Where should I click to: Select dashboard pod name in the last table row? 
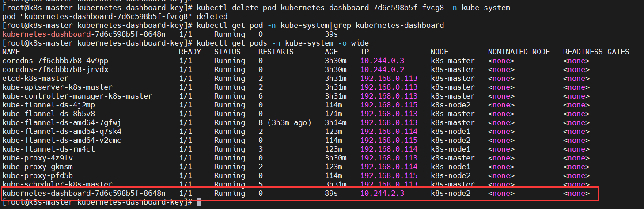point(84,193)
